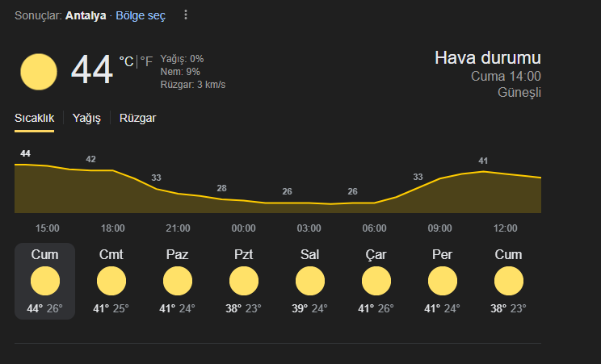Select Paz sunny forecast icon
The width and height of the screenshot is (601, 364).
(x=178, y=281)
